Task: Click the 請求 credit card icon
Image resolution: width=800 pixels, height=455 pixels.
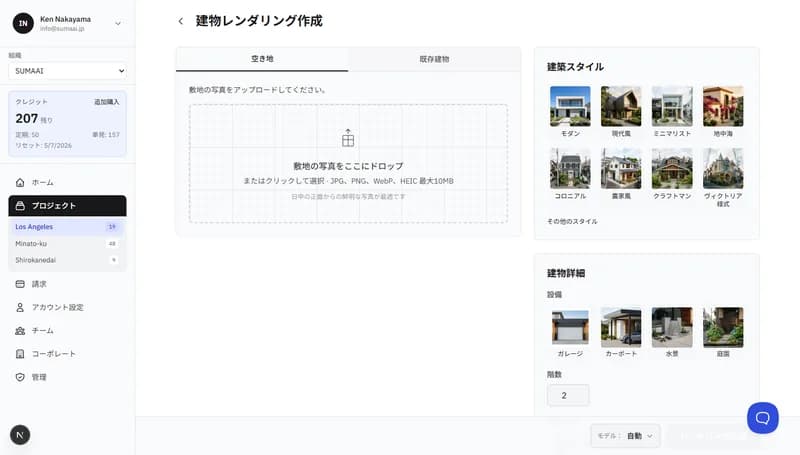Action: pos(20,284)
